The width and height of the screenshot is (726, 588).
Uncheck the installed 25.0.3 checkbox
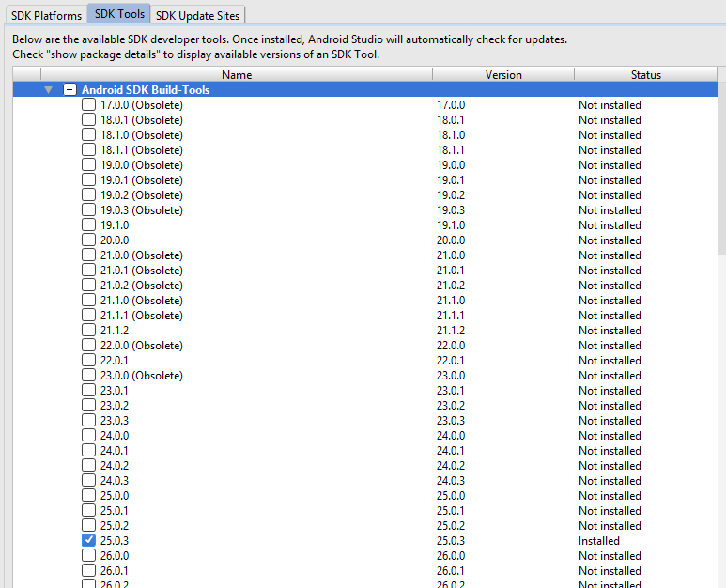[x=88, y=540]
